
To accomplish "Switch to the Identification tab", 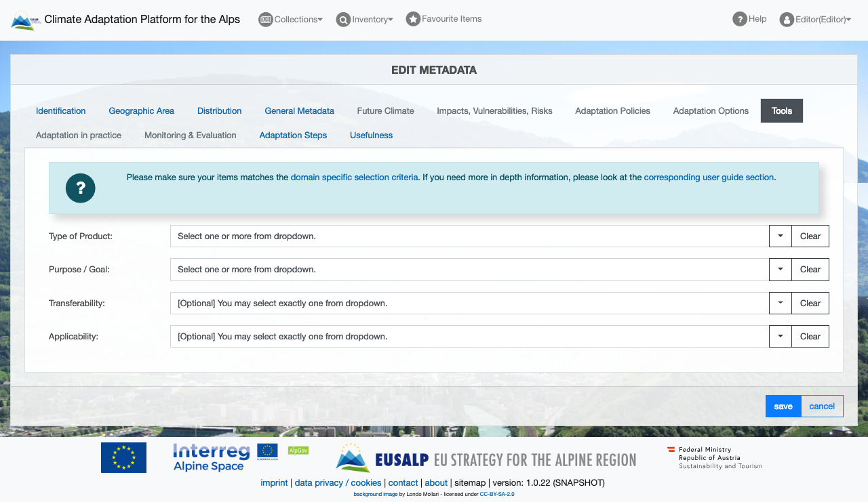I will (61, 111).
